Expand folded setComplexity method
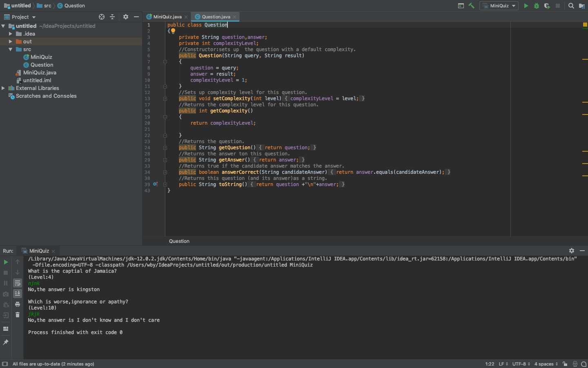 [165, 99]
